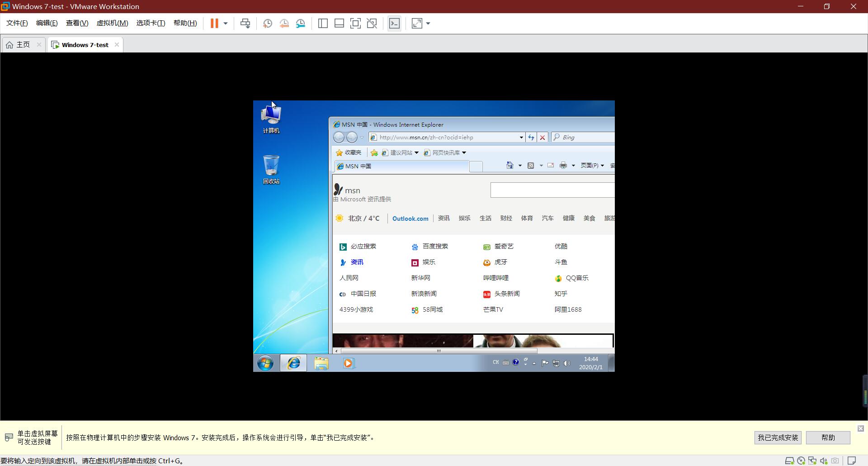Show hidden tray icons in guest

tap(534, 363)
